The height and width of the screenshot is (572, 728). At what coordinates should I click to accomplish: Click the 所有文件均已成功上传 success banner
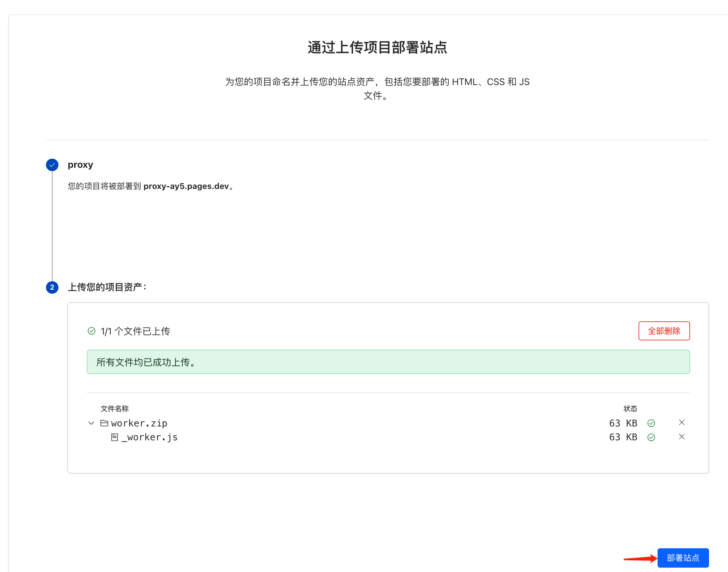point(388,362)
